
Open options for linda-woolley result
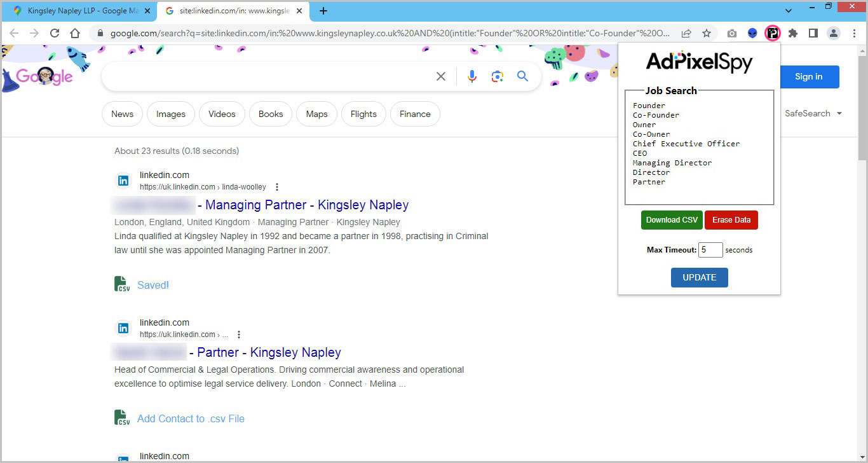coord(277,187)
